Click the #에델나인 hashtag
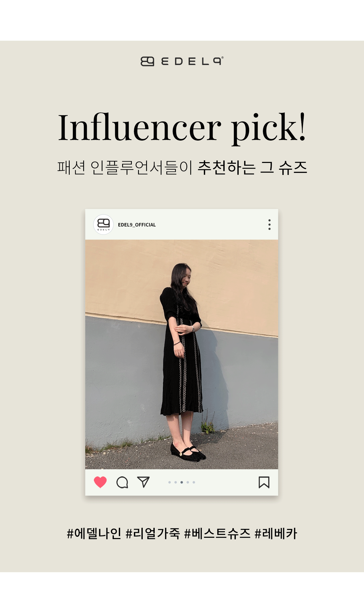The width and height of the screenshot is (364, 594). [94, 534]
